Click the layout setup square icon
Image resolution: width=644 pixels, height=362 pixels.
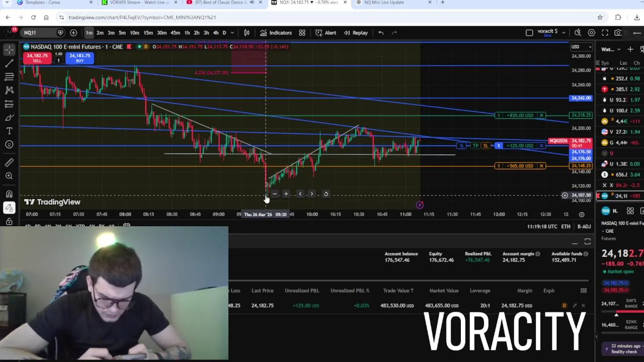tap(529, 33)
